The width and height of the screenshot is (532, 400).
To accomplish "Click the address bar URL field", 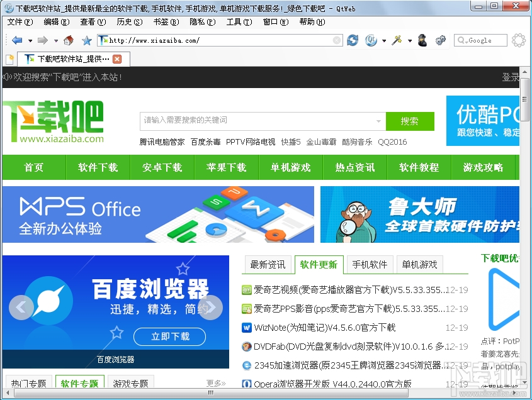I will click(220, 40).
